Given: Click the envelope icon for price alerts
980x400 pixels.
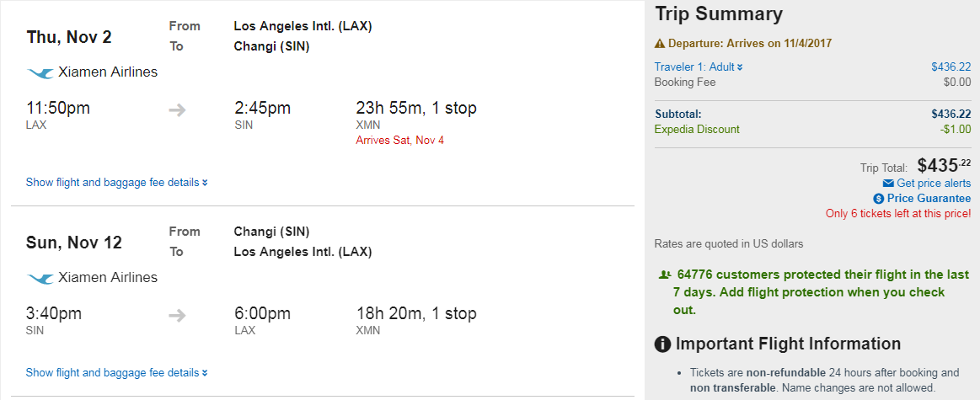Looking at the screenshot, I should (887, 184).
